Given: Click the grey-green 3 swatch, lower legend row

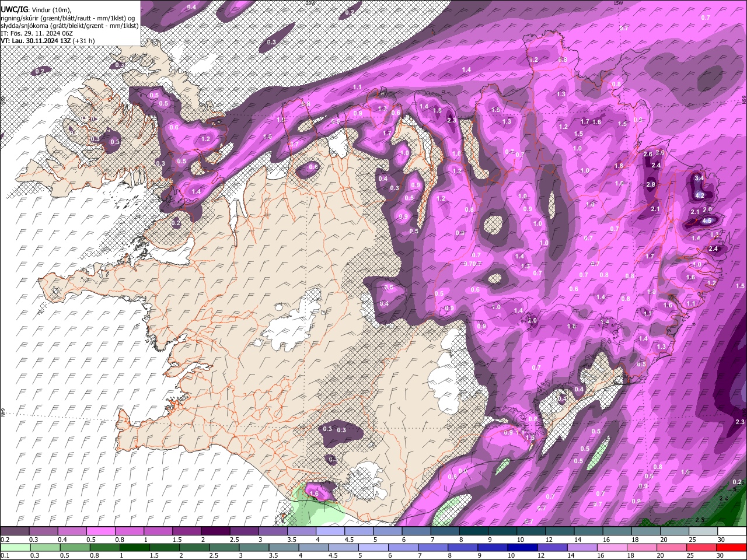Looking at the screenshot, I should (x=254, y=548).
